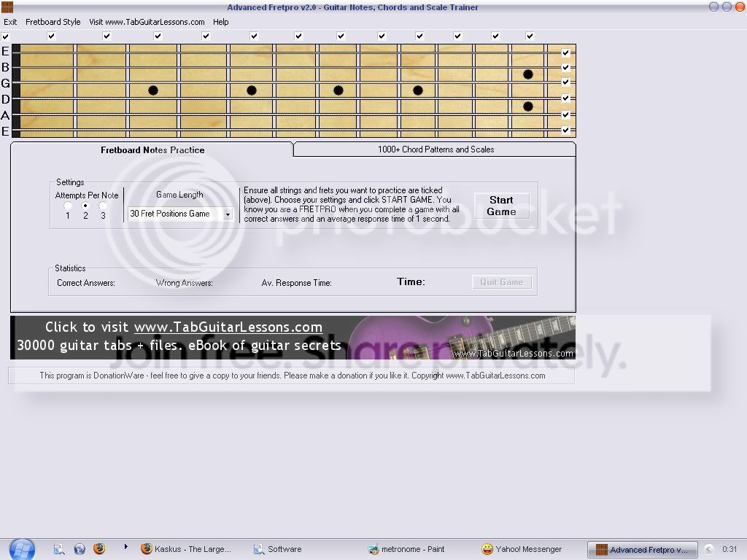Image resolution: width=747 pixels, height=560 pixels.
Task: Click the seventh fret marker dot
Action: [338, 90]
